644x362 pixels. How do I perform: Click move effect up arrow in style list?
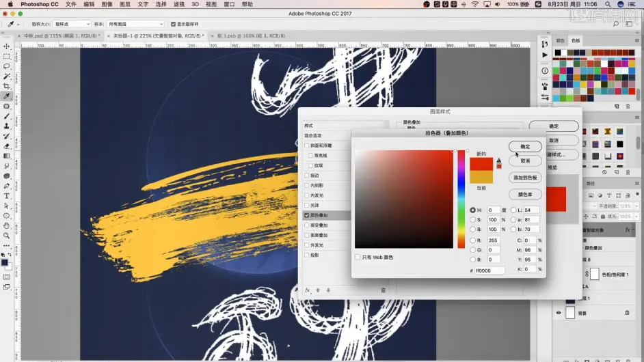click(x=318, y=290)
